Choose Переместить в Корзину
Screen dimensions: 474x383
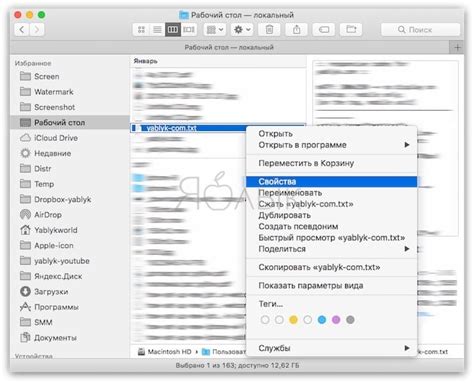331,163
